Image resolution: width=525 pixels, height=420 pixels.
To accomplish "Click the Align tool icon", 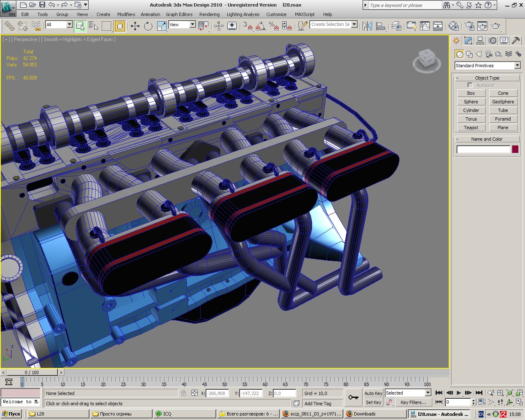I will click(x=381, y=26).
